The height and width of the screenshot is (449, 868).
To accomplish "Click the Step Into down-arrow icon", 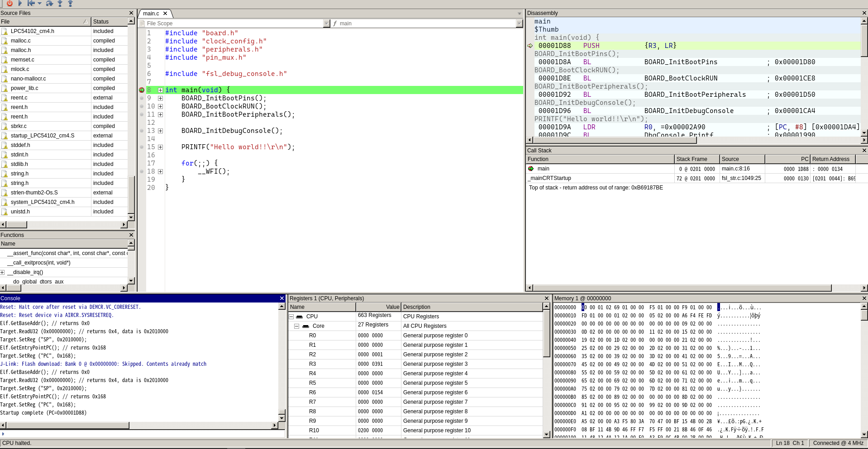I will 60,3.
